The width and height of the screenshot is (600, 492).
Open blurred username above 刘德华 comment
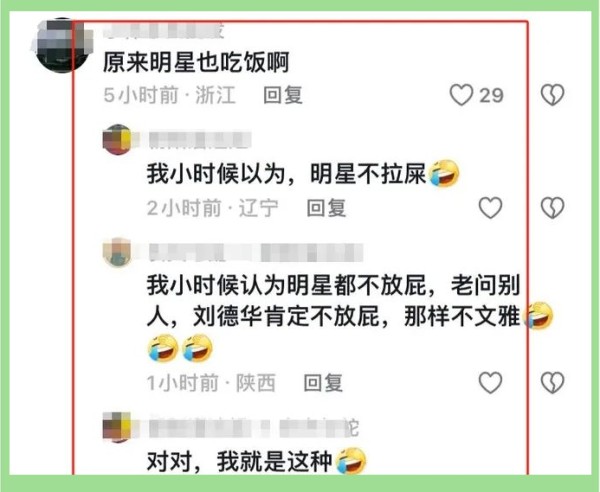[255, 253]
